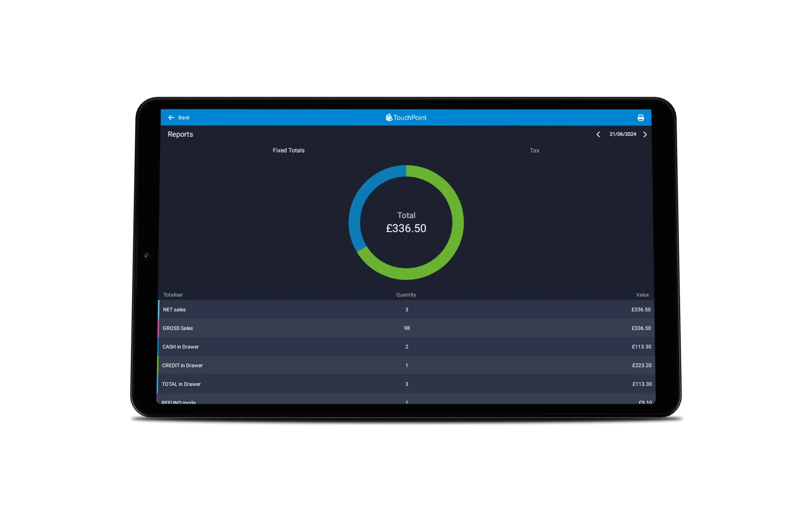Open the date 21/06/2024 selector
812x518 pixels.
[x=622, y=134]
